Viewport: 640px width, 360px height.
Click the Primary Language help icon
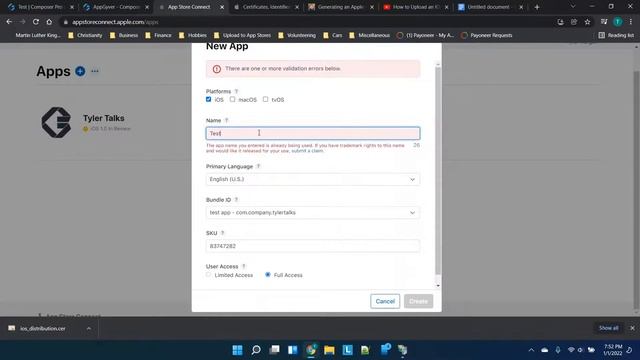[258, 167]
